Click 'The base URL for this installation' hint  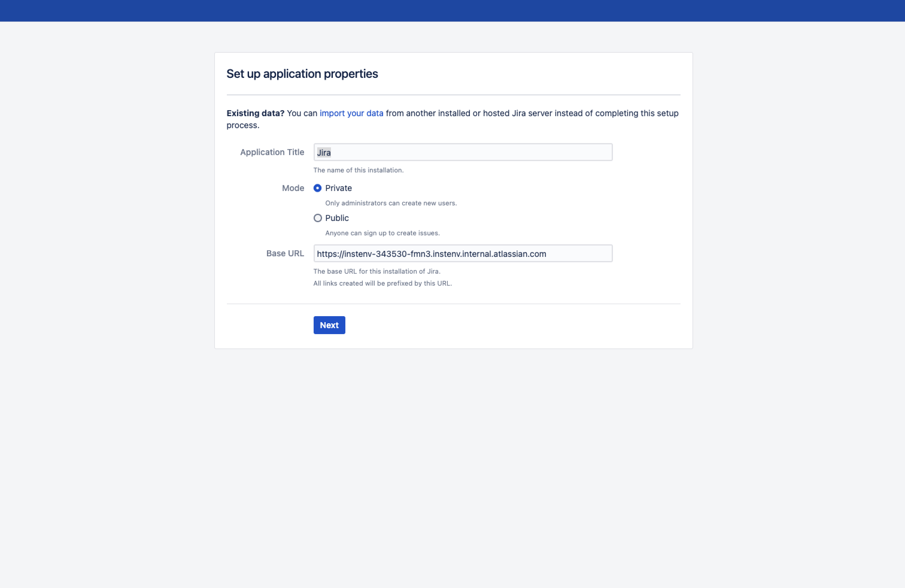coord(376,272)
